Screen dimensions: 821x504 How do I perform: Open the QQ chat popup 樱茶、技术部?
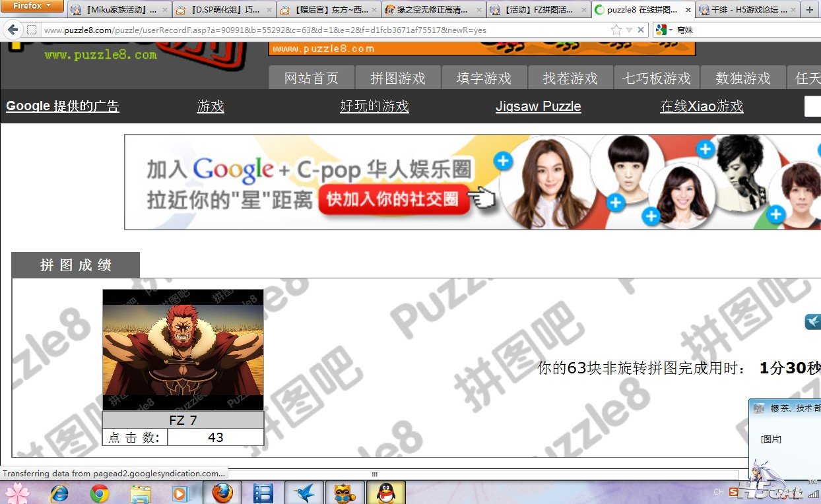[785, 408]
